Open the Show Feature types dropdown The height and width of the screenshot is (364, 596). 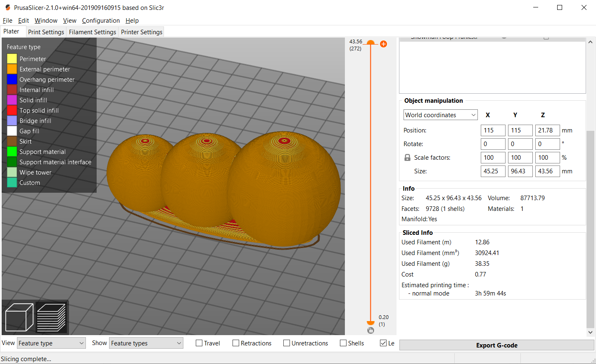[x=146, y=343]
